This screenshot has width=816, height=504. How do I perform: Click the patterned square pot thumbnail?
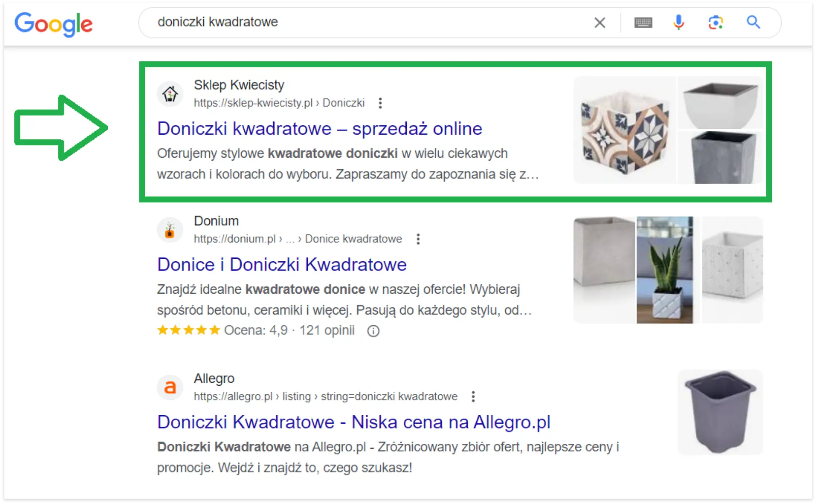tap(625, 130)
